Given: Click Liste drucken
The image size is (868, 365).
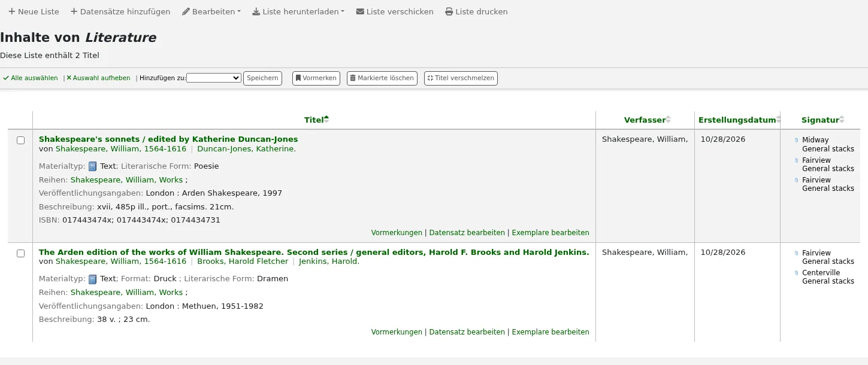Looking at the screenshot, I should pyautogui.click(x=476, y=11).
